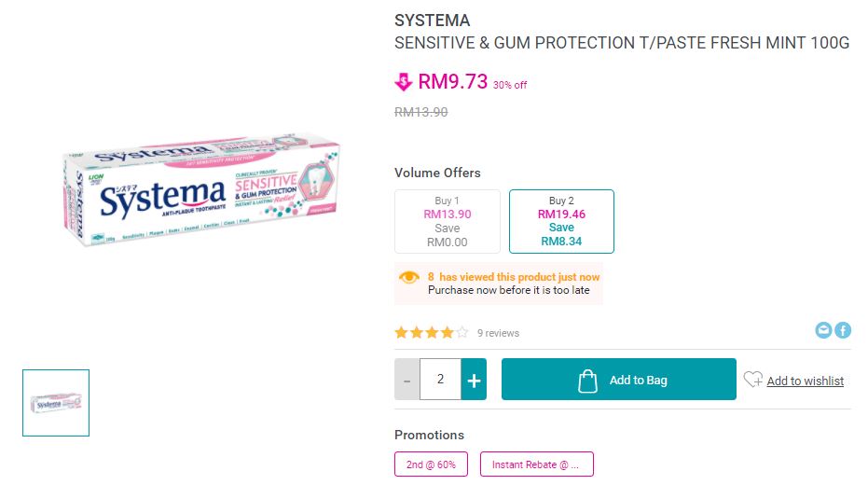Image resolution: width=868 pixels, height=499 pixels.
Task: Click the email share icon
Action: click(x=823, y=330)
